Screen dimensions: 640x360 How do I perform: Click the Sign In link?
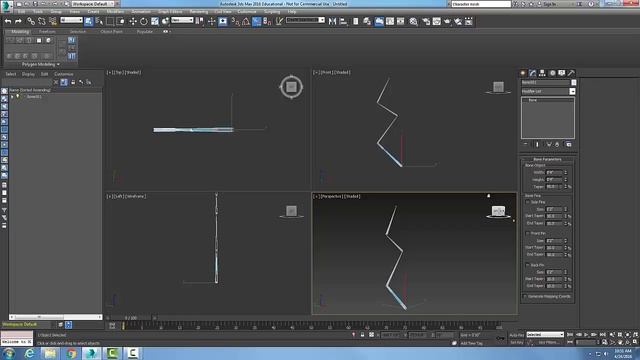click(x=550, y=4)
